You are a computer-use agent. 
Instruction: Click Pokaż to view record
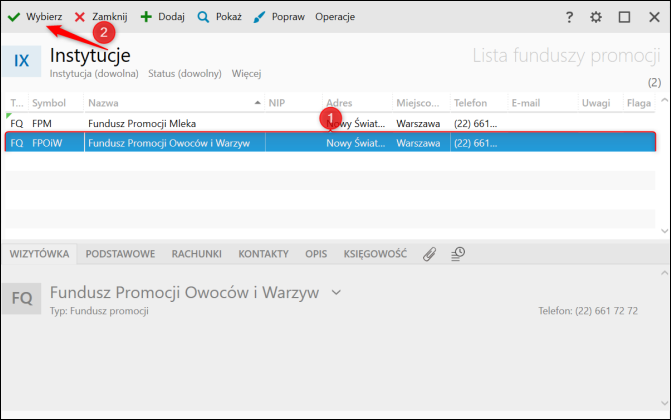[229, 17]
